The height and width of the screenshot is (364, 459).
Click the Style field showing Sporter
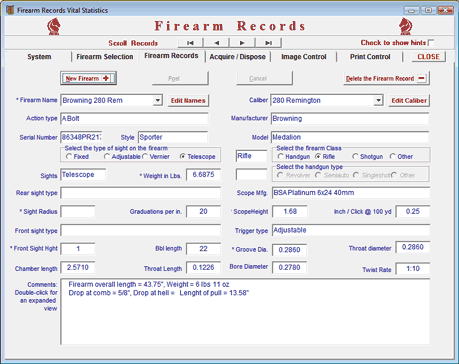(173, 137)
